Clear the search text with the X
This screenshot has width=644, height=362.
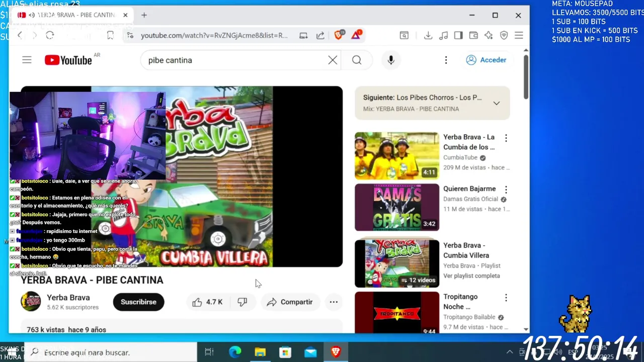pos(333,60)
